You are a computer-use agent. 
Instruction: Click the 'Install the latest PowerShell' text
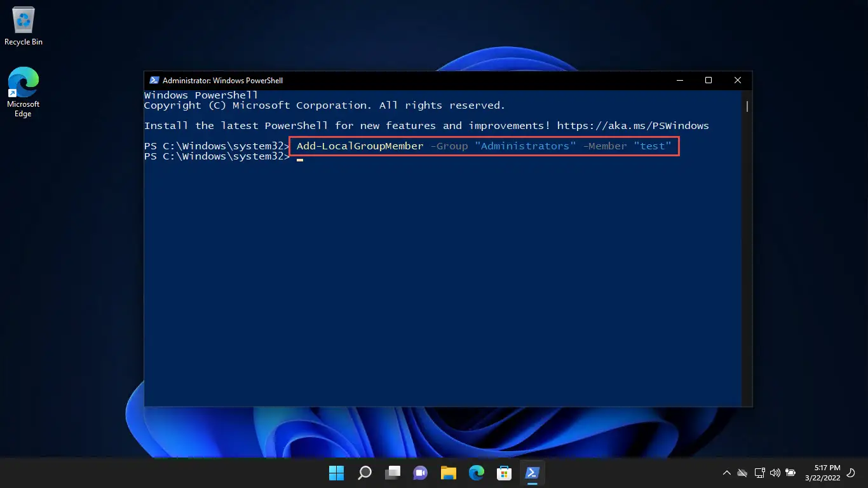click(x=236, y=126)
